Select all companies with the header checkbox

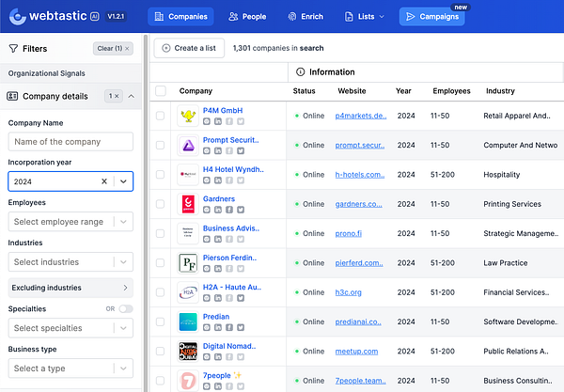161,91
